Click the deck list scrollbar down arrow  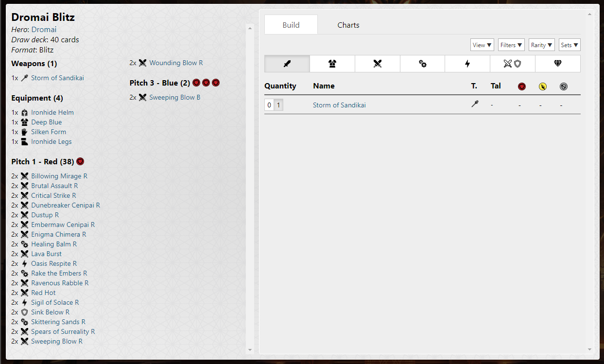click(250, 350)
